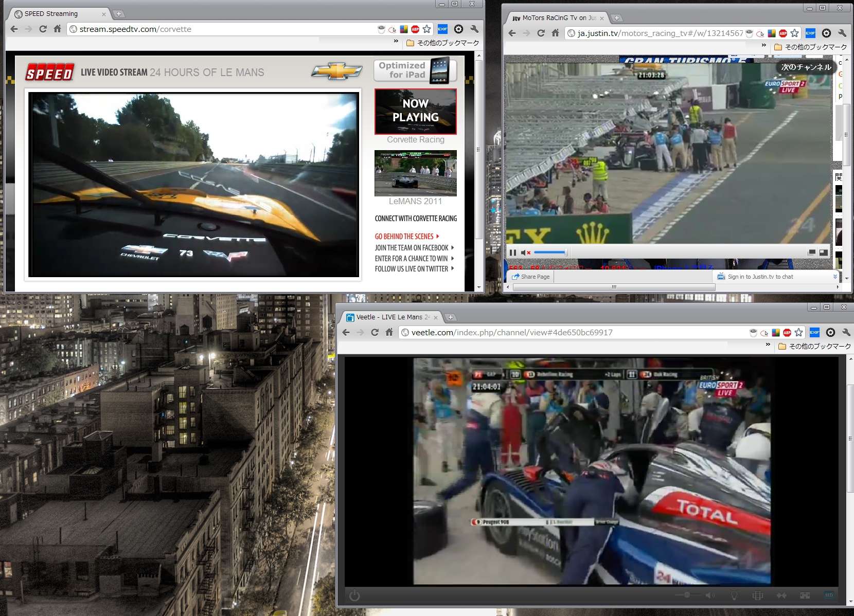Reload the Justin.tv page

pos(541,33)
